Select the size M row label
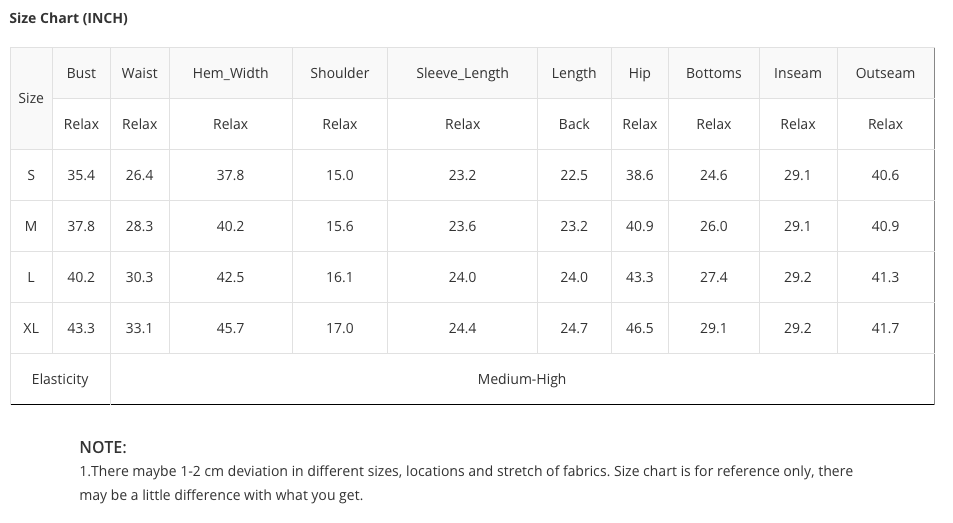Image resolution: width=953 pixels, height=523 pixels. (31, 226)
